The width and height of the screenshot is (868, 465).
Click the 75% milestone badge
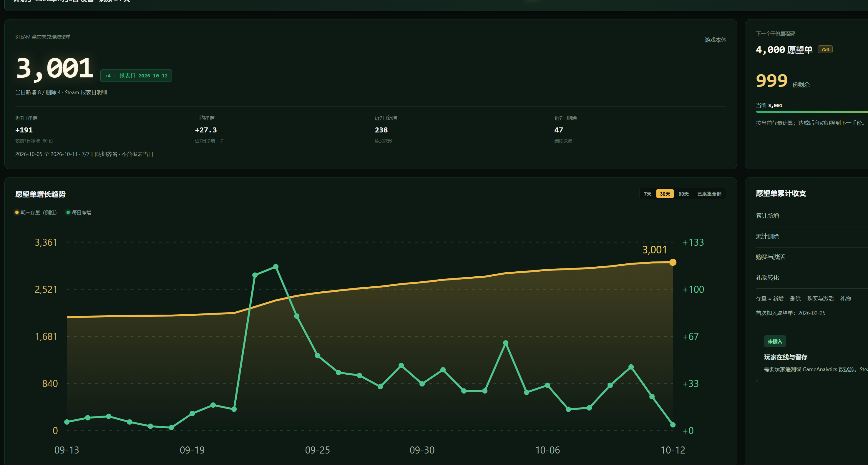click(x=825, y=49)
